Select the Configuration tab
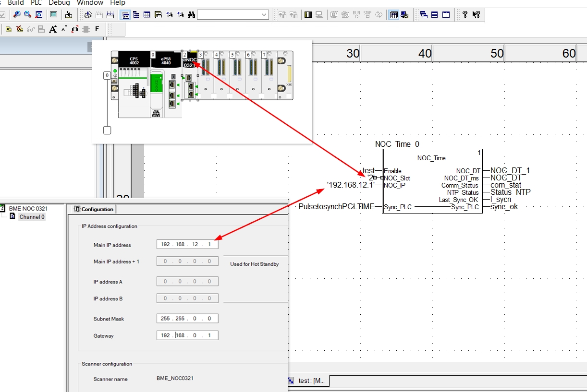Viewport: 587px width, 392px height. pyautogui.click(x=94, y=209)
